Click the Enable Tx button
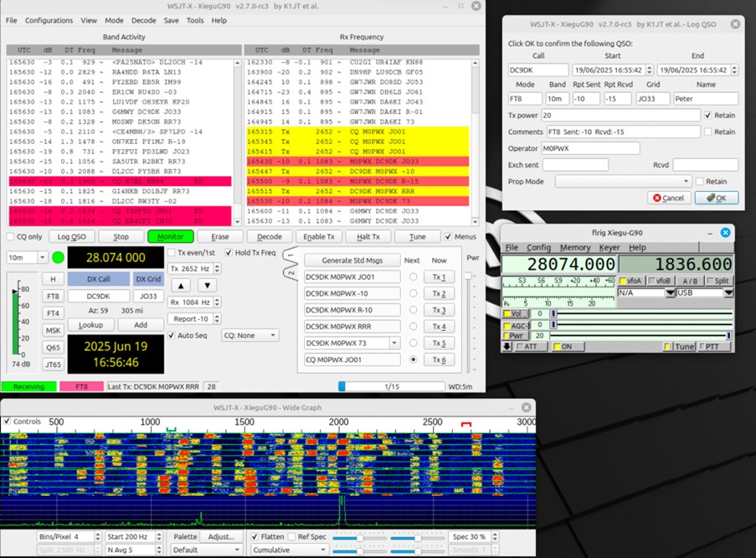Viewport: 756px width, 558px height. 320,237
